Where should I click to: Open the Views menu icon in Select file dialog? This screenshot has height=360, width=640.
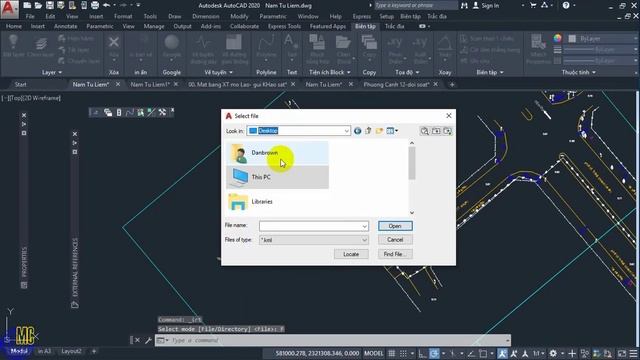392,131
